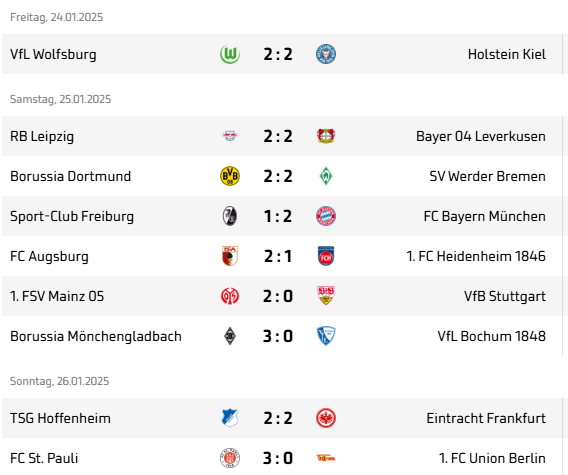This screenshot has width=568, height=475.
Task: Click the Sport-Club Freiburg logo
Action: [x=230, y=216]
